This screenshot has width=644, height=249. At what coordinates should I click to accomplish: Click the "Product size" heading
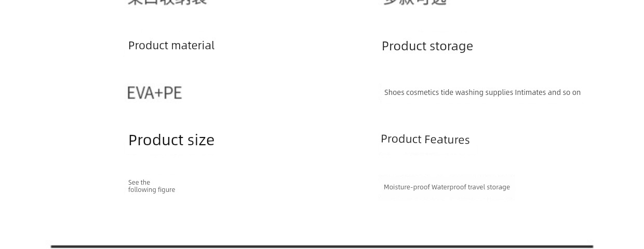171,140
